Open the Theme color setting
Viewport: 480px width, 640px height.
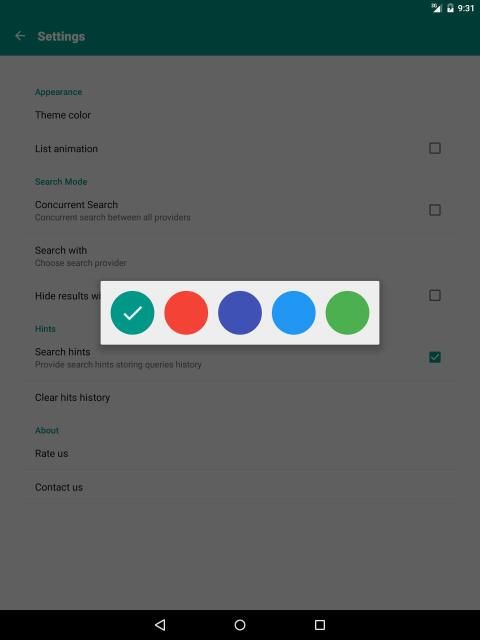coord(240,115)
